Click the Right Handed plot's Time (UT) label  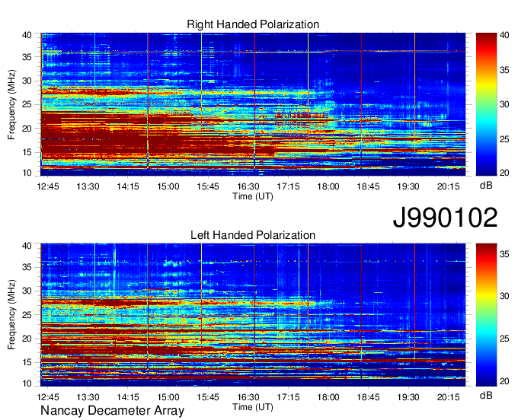click(253, 196)
